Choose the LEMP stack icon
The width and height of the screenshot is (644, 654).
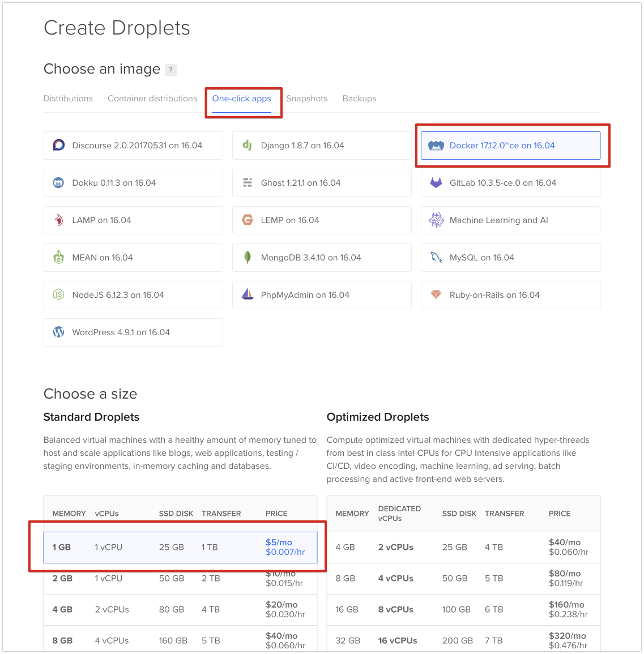pos(248,220)
